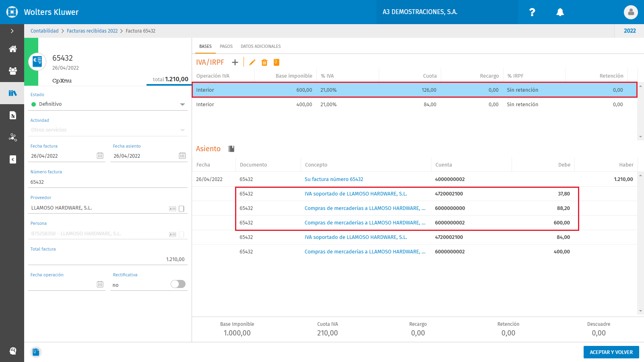Viewport: 644px width, 362px height.
Task: Open IVA soportado entry with 37,80
Action: point(356,194)
